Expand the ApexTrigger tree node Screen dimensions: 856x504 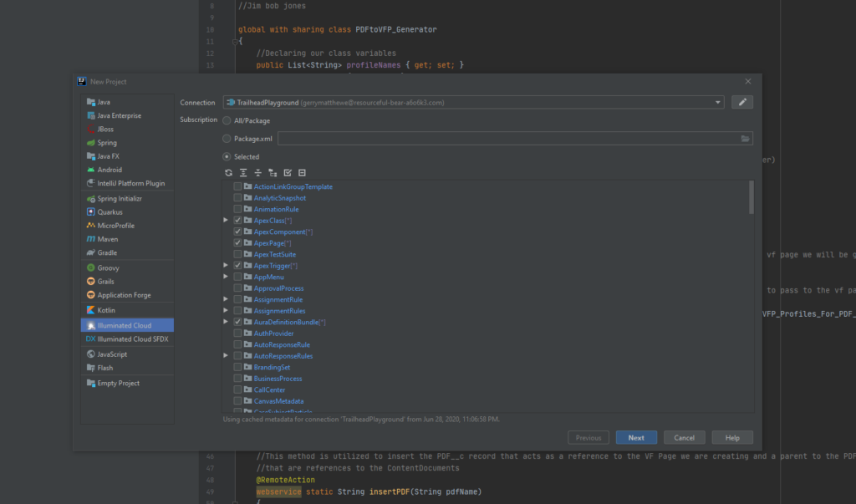pos(224,265)
